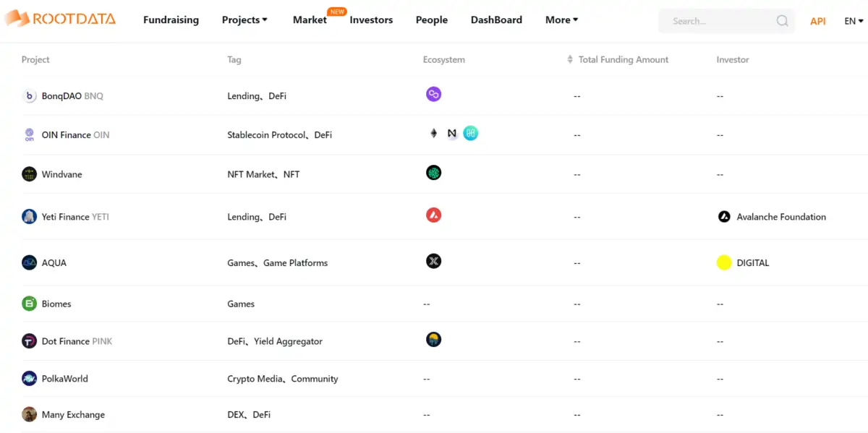Open the Fundraising menu item
This screenshot has width=868, height=433.
click(171, 20)
